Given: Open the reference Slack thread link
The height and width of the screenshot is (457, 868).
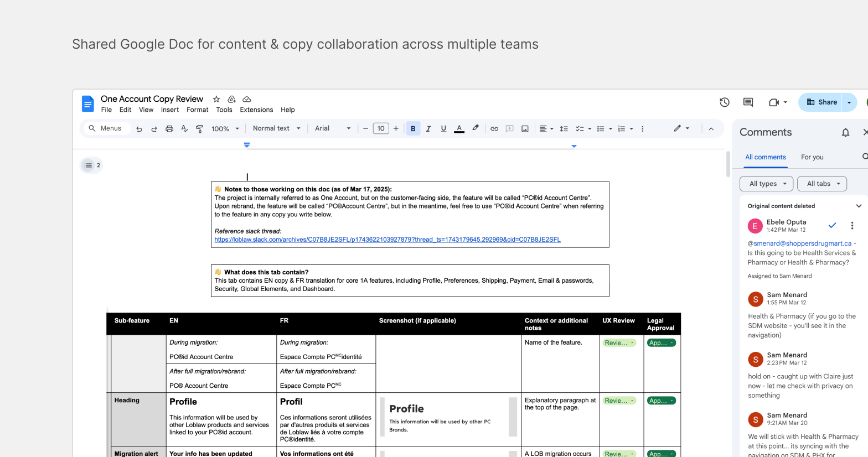Looking at the screenshot, I should pos(387,240).
